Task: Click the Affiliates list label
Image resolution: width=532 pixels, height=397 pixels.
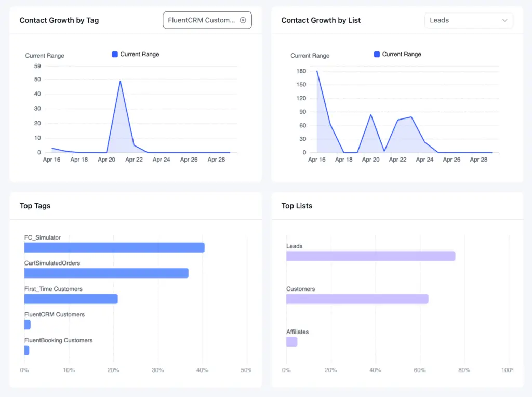Action: (x=298, y=332)
